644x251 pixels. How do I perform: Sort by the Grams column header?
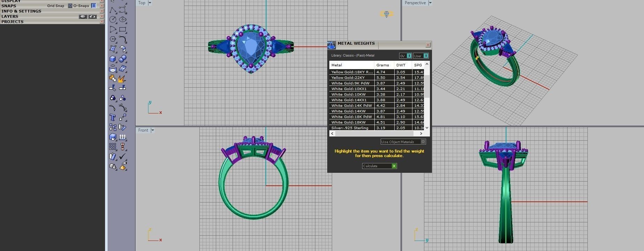384,65
